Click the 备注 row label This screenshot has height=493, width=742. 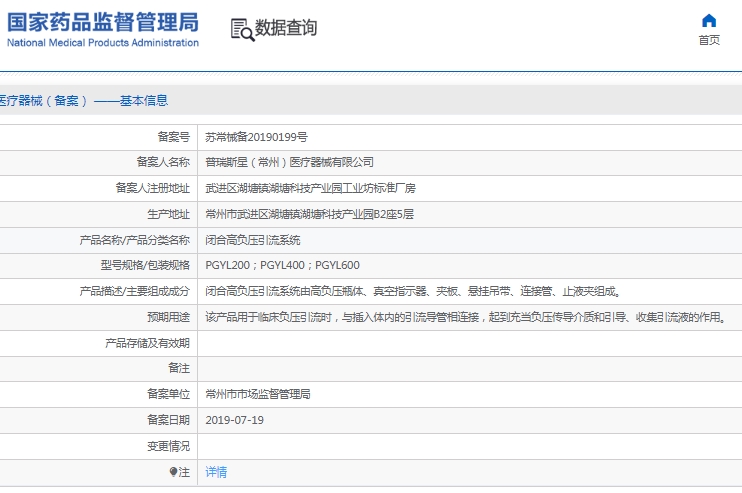coord(179,368)
